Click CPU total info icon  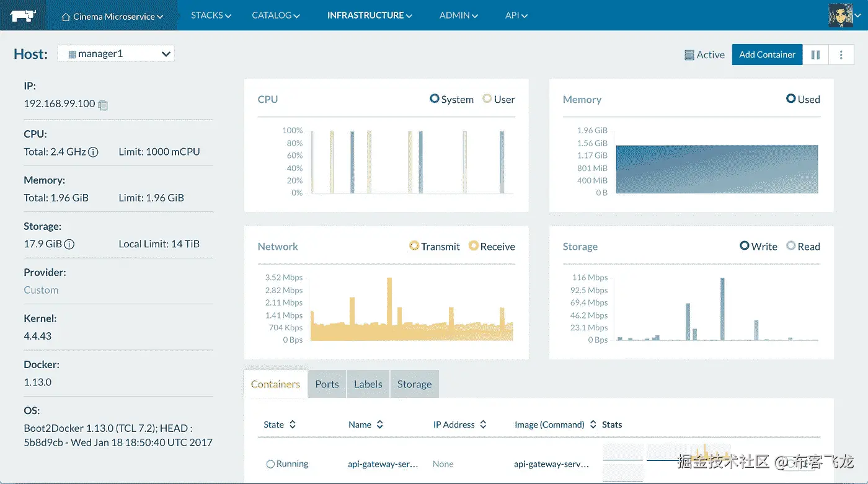click(93, 152)
